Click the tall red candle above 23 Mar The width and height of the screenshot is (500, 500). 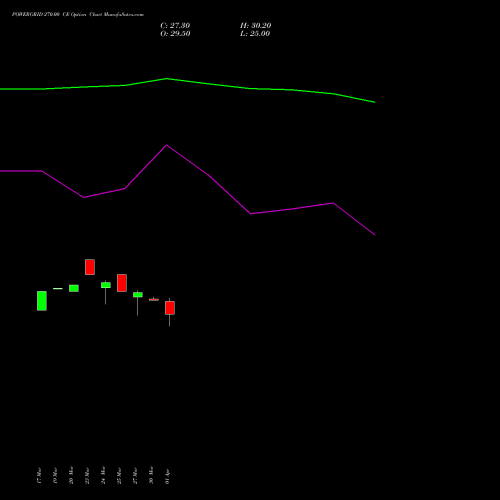pyautogui.click(x=90, y=267)
